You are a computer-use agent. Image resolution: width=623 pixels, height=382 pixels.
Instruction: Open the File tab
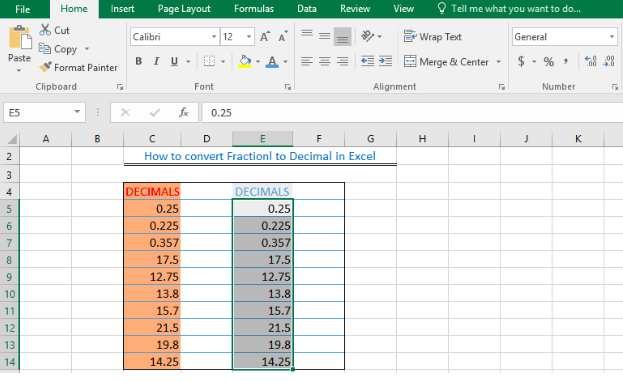coord(22,9)
